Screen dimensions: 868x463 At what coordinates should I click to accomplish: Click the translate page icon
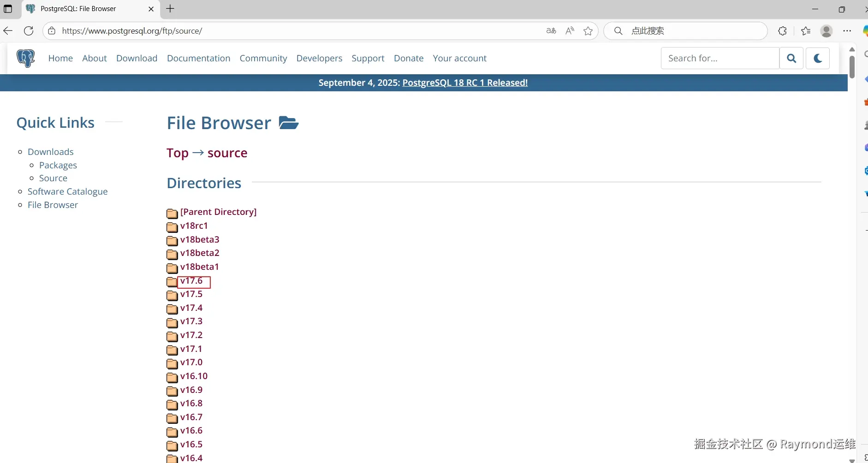click(551, 31)
